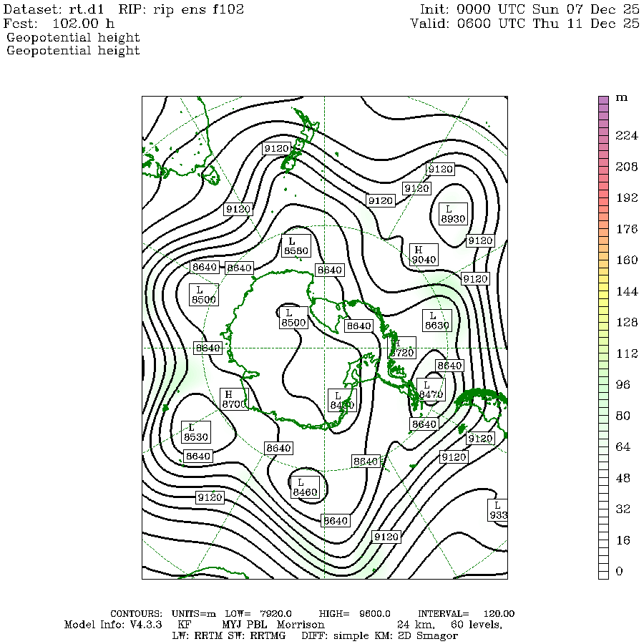Click the 'L 8930' low pressure label

click(x=453, y=214)
